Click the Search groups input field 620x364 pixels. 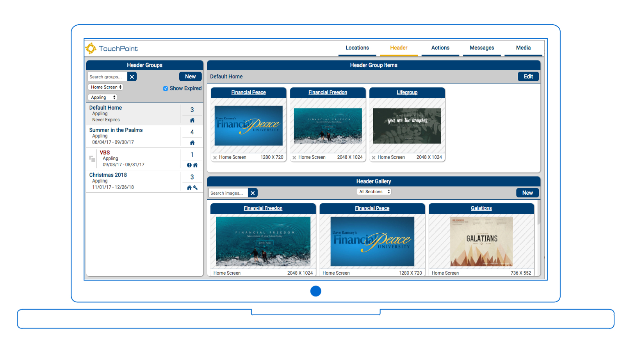(108, 77)
